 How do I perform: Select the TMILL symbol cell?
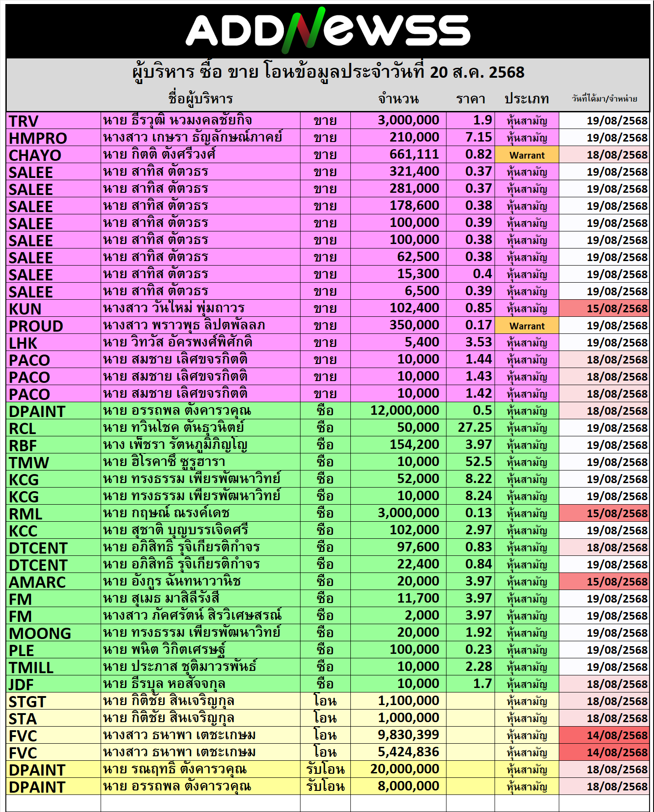point(54,667)
